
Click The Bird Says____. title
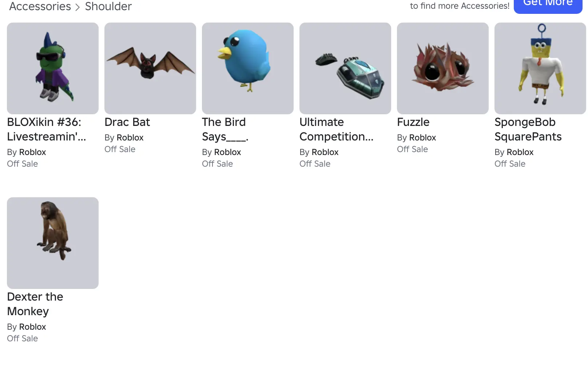coord(225,129)
